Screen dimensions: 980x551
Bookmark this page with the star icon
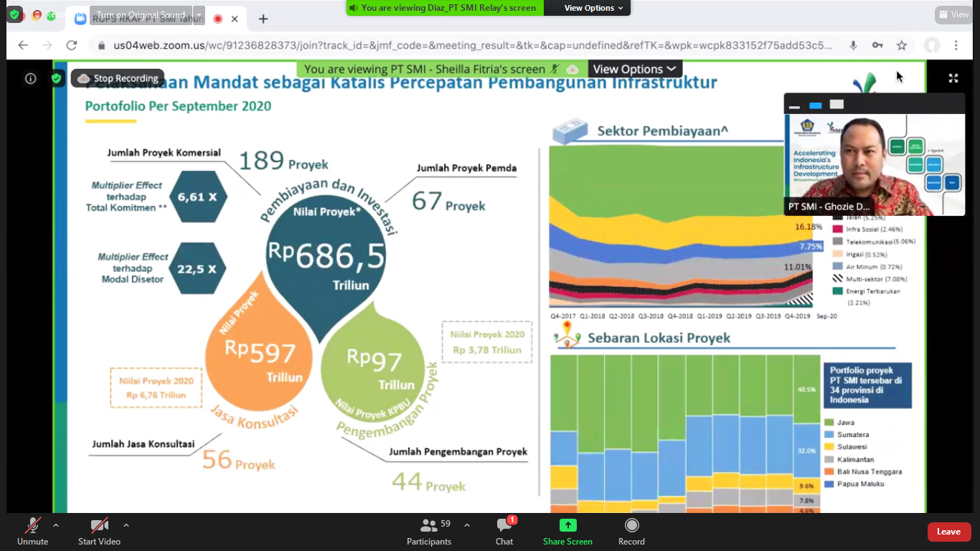(x=902, y=45)
